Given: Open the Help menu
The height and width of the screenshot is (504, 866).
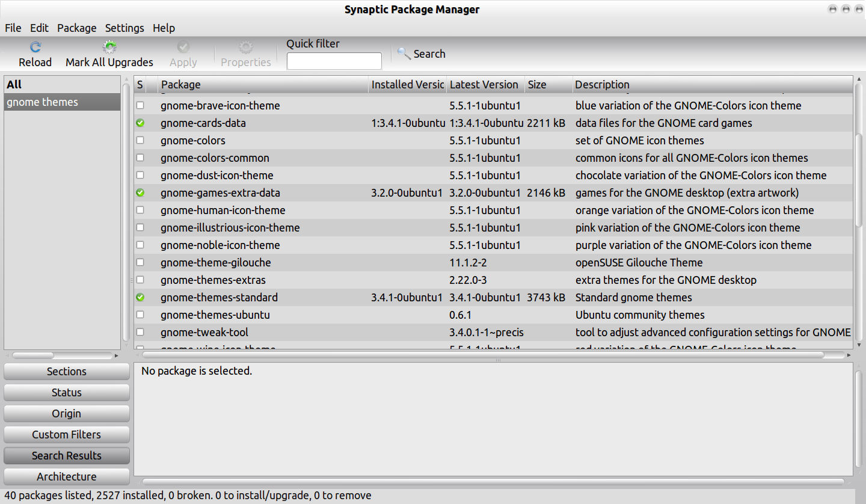Looking at the screenshot, I should 164,28.
